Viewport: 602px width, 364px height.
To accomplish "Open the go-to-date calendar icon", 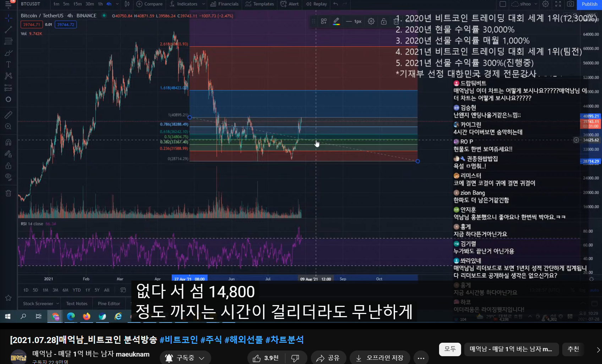I will click(123, 290).
